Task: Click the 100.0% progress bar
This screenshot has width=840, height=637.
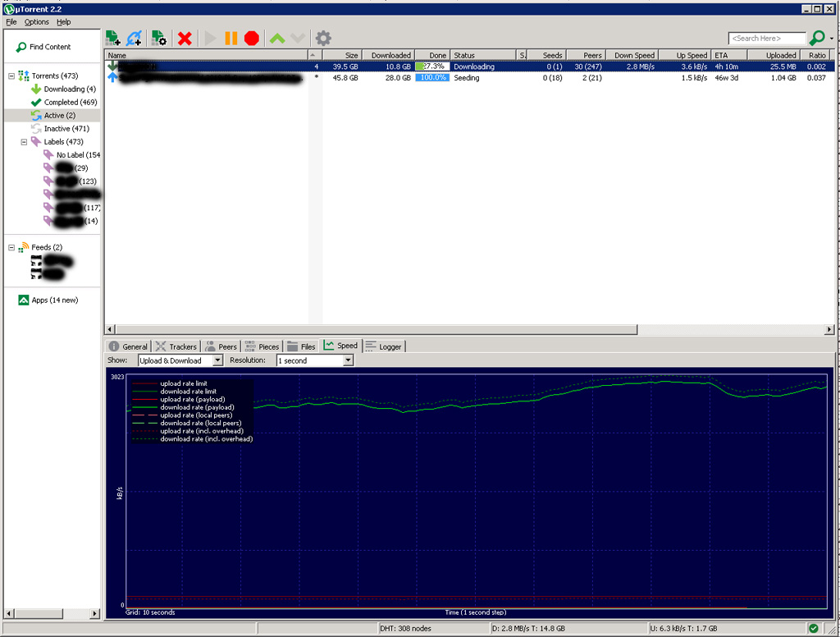Action: 432,78
